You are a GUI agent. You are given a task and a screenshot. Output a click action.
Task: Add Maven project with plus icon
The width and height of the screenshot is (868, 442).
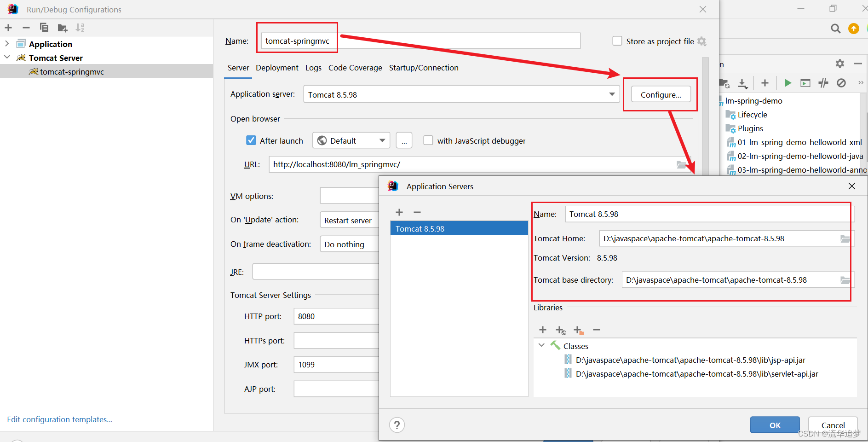click(765, 83)
